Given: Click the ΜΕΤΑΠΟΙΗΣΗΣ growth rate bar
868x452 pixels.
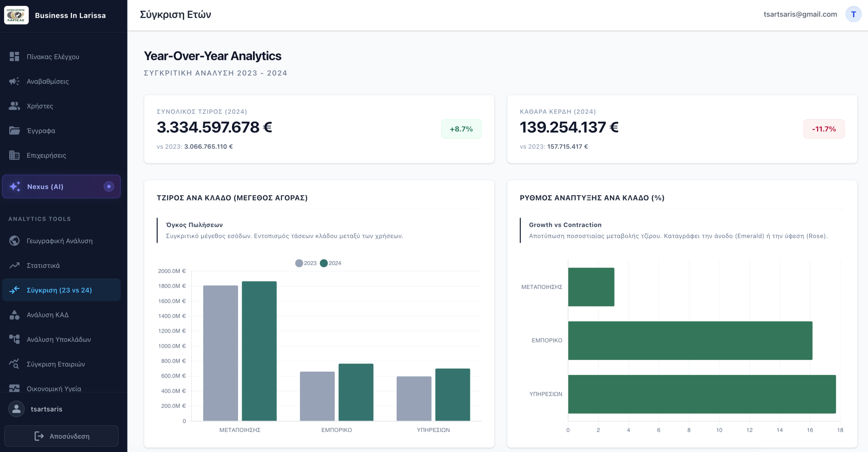Looking at the screenshot, I should pos(591,287).
